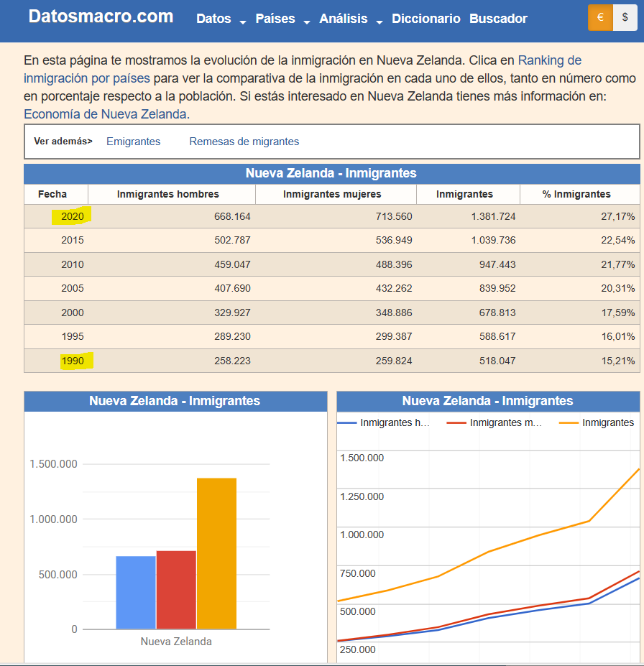Open the Datos menu
Viewport: 644px width, 666px height.
click(x=213, y=19)
